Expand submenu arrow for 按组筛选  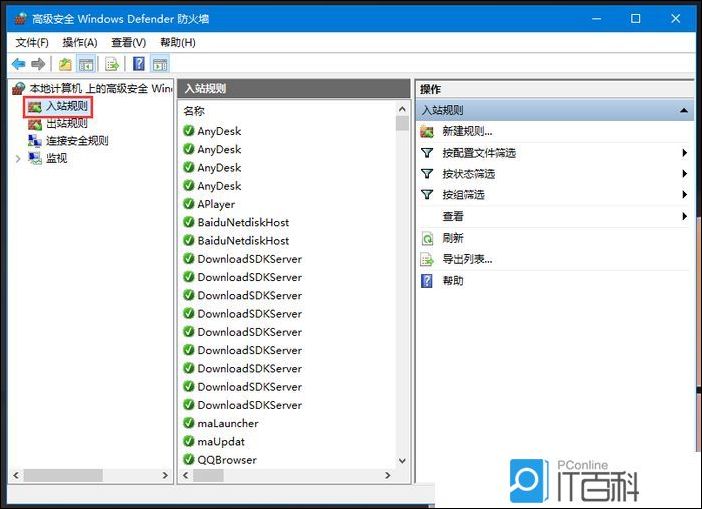click(x=684, y=194)
